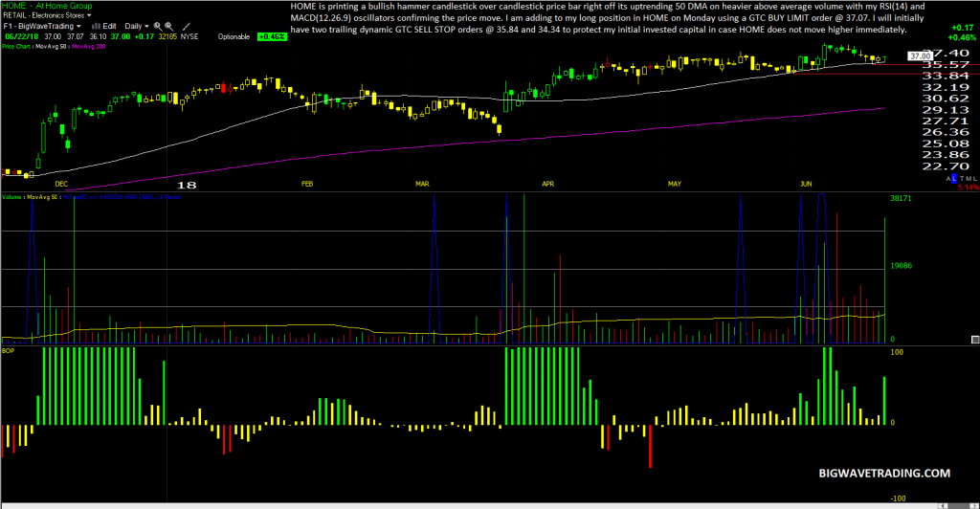Select the drawing tools pencil icon
Screen dimensions: 980x509
pyautogui.click(x=187, y=26)
